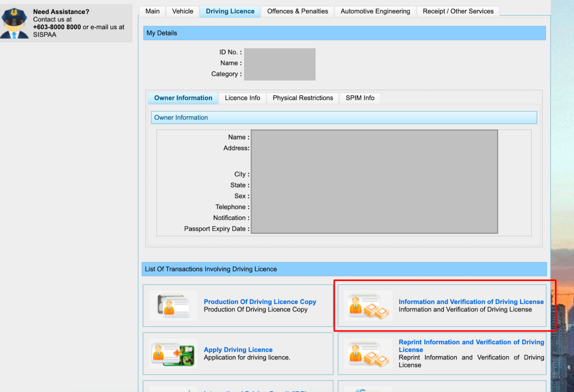Click the Apply Driving Licence icon
This screenshot has height=392, width=574.
pyautogui.click(x=173, y=353)
